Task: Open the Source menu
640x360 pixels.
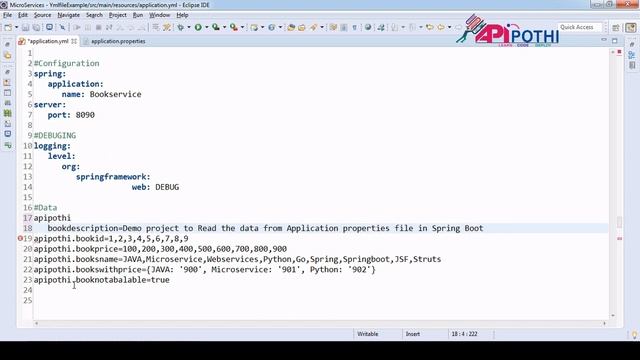Action: click(x=42, y=15)
